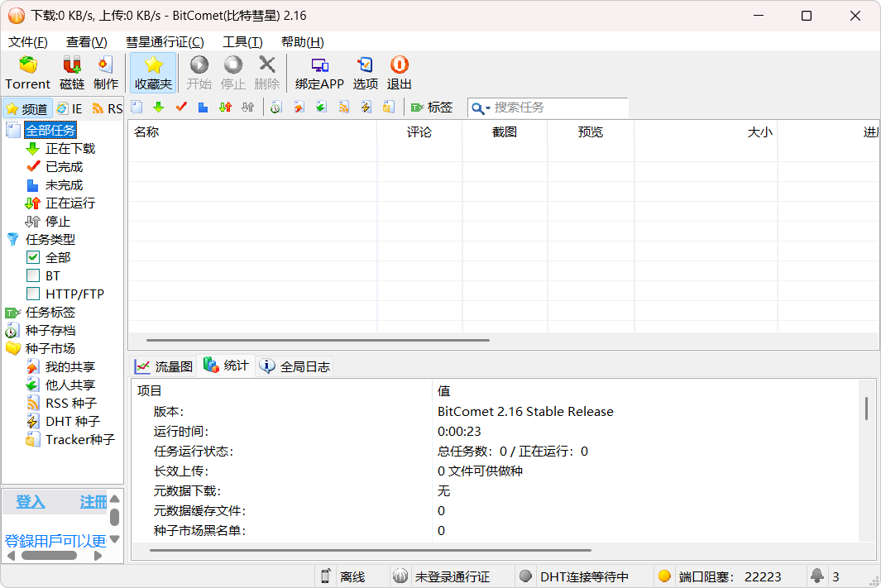The width and height of the screenshot is (881, 588).
Task: Select 停止 in the sidebar tree
Action: pos(58,222)
